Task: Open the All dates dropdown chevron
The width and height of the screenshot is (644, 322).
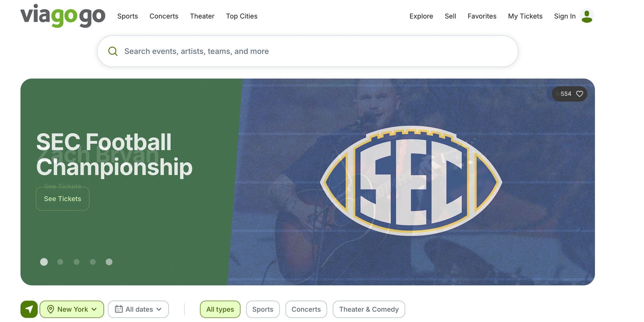Action: point(159,309)
